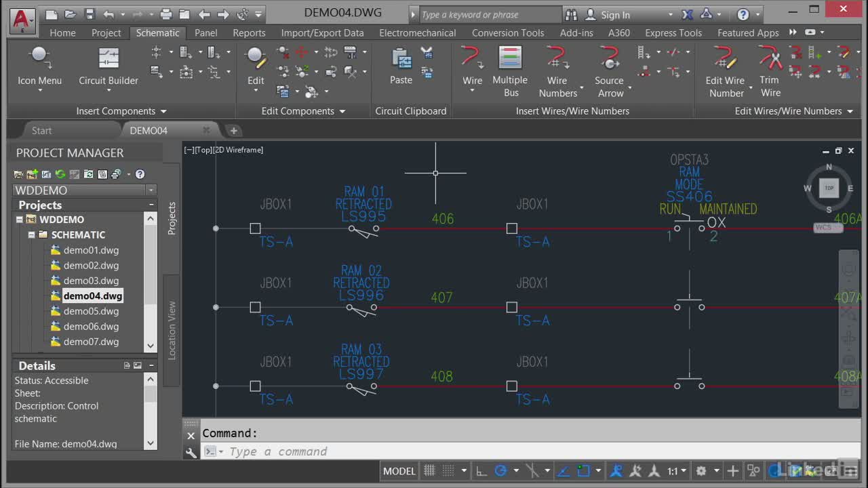868x488 pixels.
Task: Toggle object snap square icon
Action: coord(584,470)
